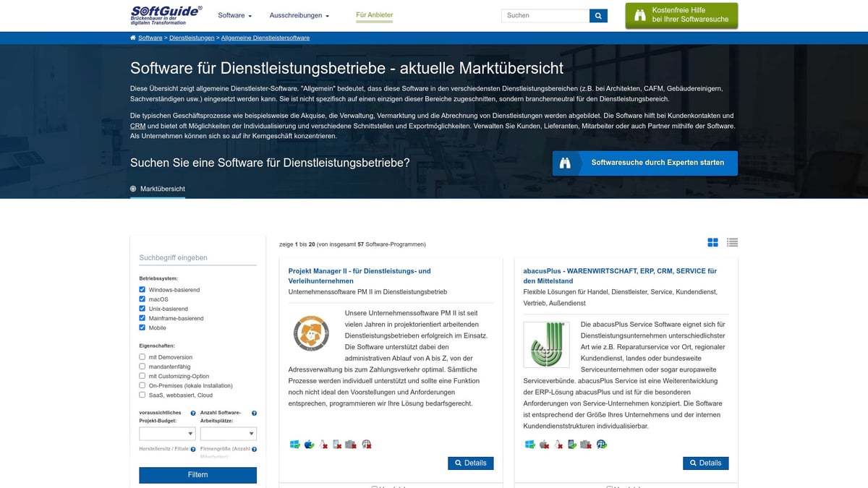Enable mit Demoversion checkbox
Image resolution: width=868 pixels, height=488 pixels.
[142, 357]
